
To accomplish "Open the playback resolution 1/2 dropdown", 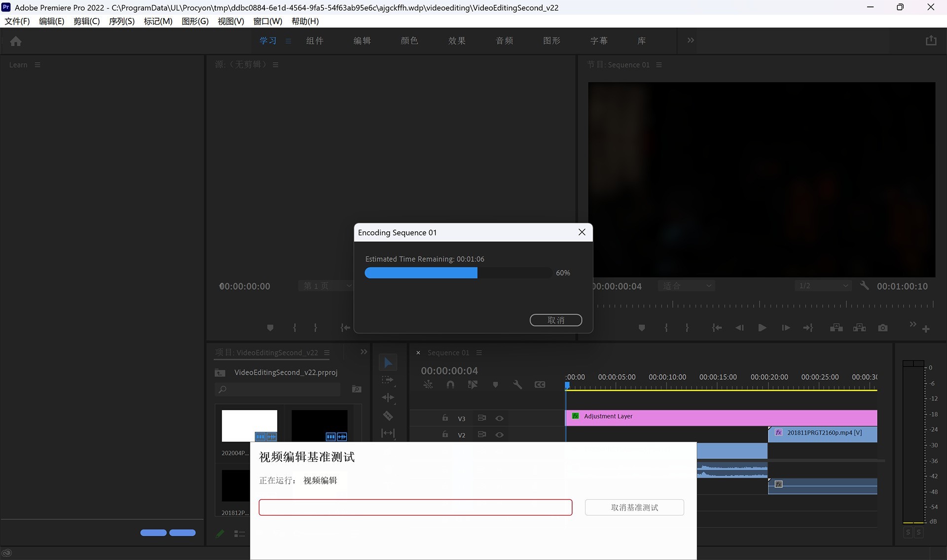I will [822, 286].
